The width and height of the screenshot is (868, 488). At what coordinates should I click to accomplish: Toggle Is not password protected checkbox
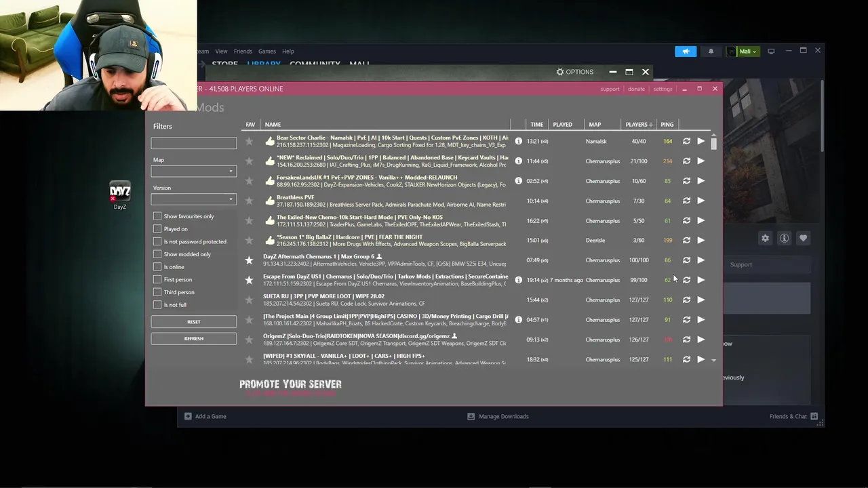click(157, 241)
